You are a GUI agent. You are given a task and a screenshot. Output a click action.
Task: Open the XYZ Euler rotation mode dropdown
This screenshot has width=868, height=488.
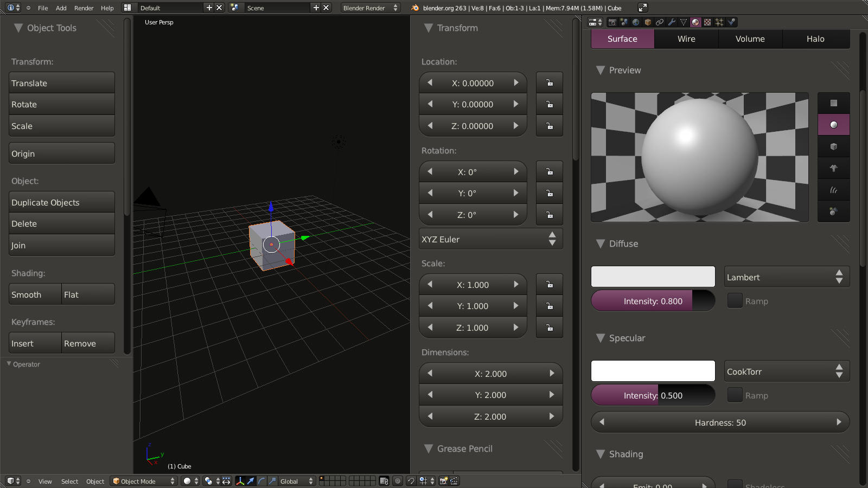[490, 239]
